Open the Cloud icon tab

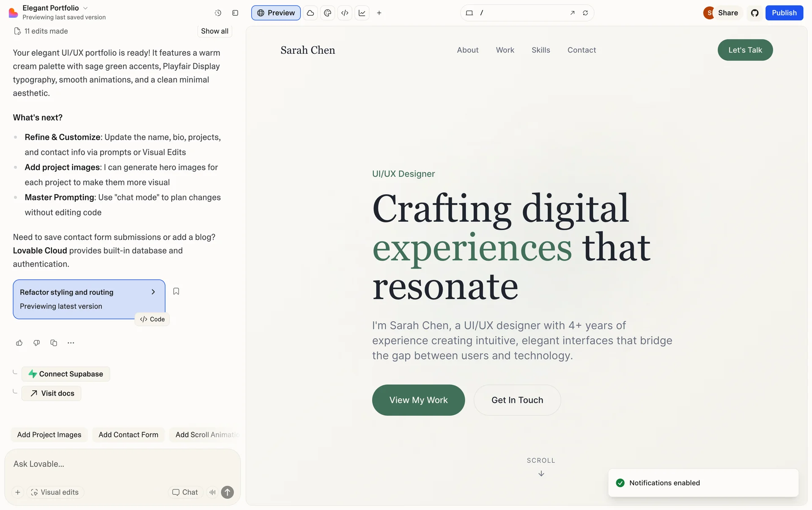pos(310,13)
